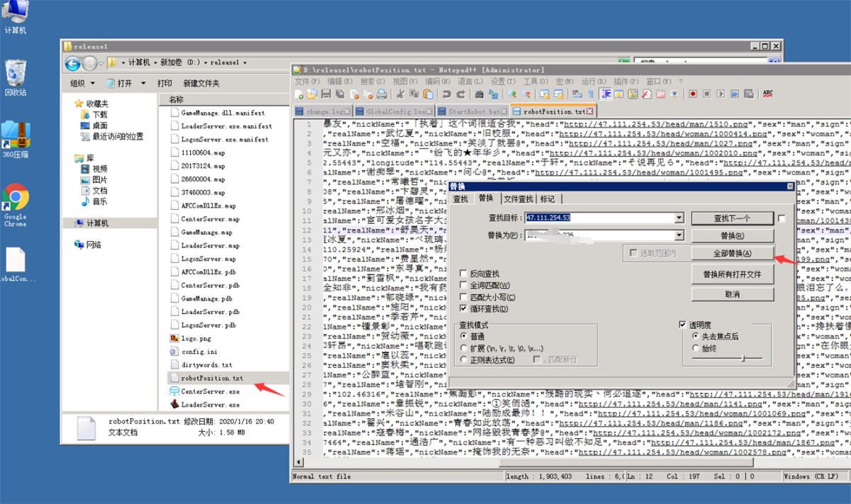Enable the 全词匹配 checkbox

[464, 285]
